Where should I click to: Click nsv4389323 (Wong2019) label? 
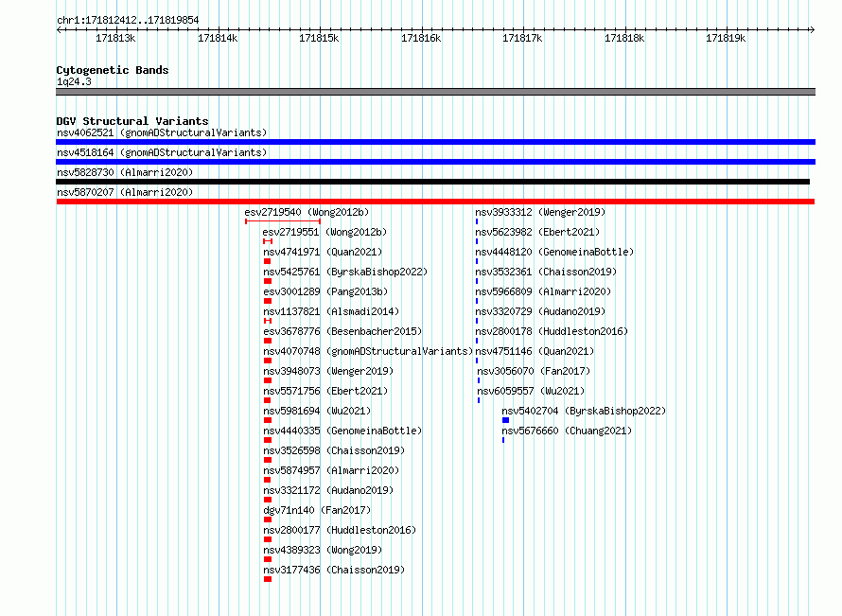pos(323,550)
